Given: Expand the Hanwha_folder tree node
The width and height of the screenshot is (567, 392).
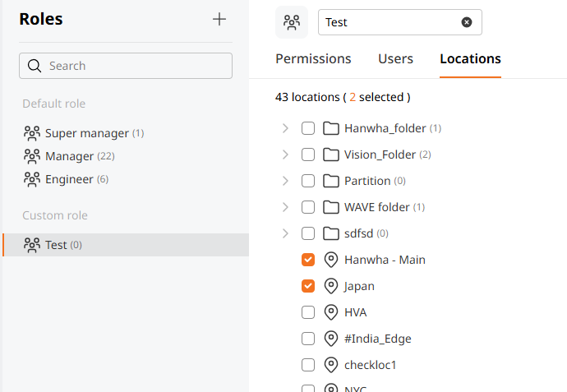Looking at the screenshot, I should coord(285,128).
